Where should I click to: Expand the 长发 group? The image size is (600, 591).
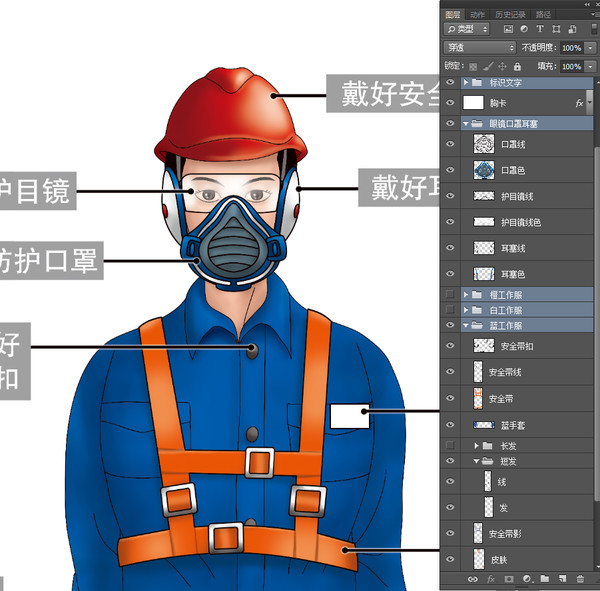[476, 446]
